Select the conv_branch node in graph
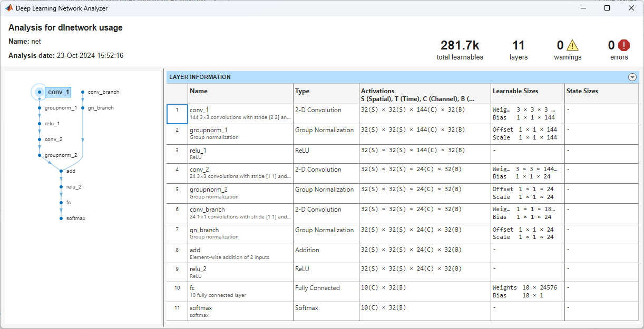The width and height of the screenshot is (644, 329). click(x=103, y=92)
